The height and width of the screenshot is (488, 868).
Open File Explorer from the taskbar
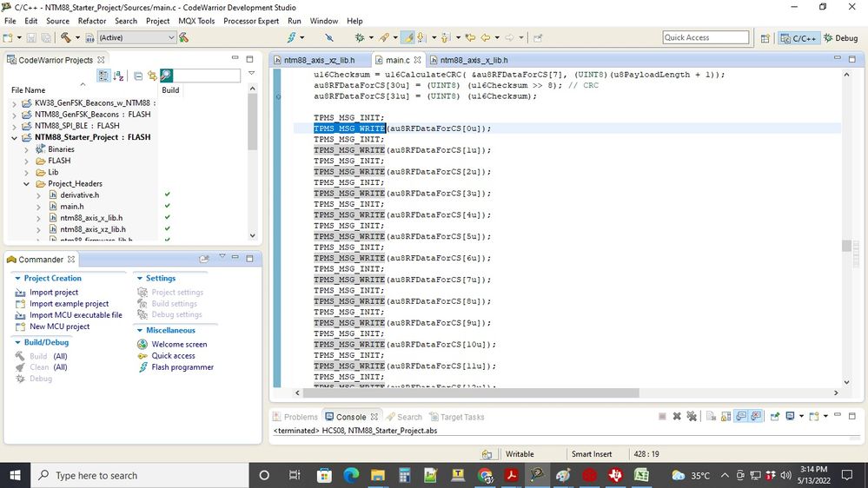378,475
